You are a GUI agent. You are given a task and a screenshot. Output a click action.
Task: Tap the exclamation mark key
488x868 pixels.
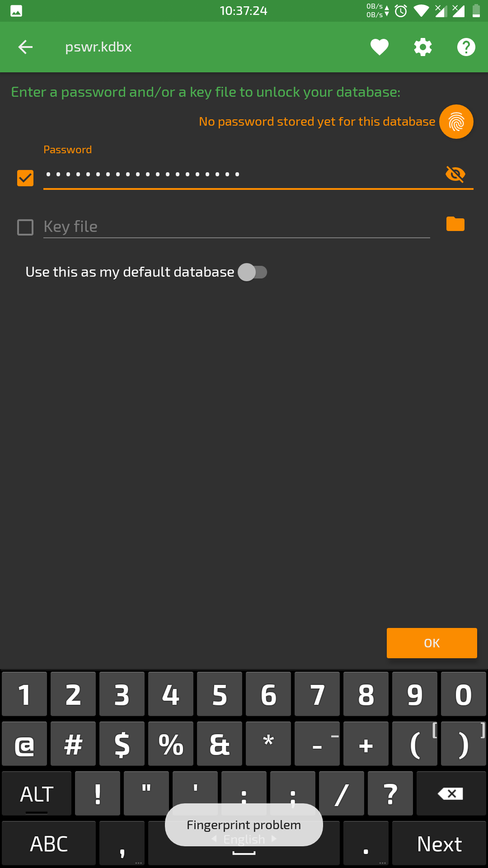pos(98,793)
